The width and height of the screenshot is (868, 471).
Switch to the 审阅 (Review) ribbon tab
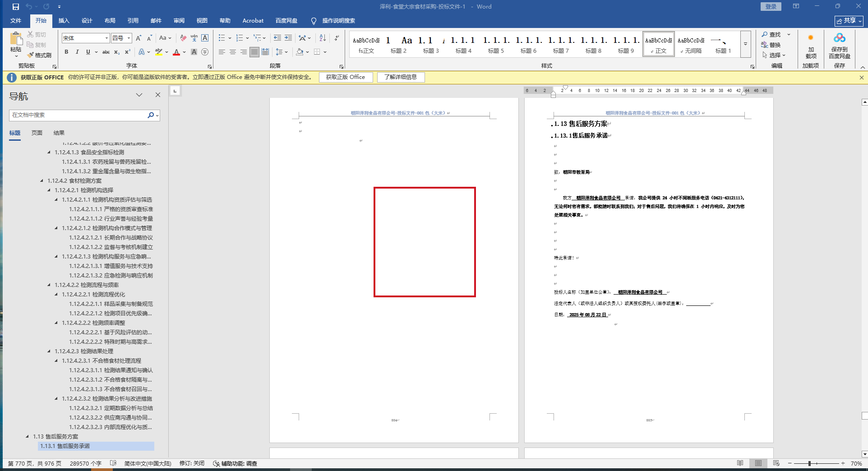179,21
